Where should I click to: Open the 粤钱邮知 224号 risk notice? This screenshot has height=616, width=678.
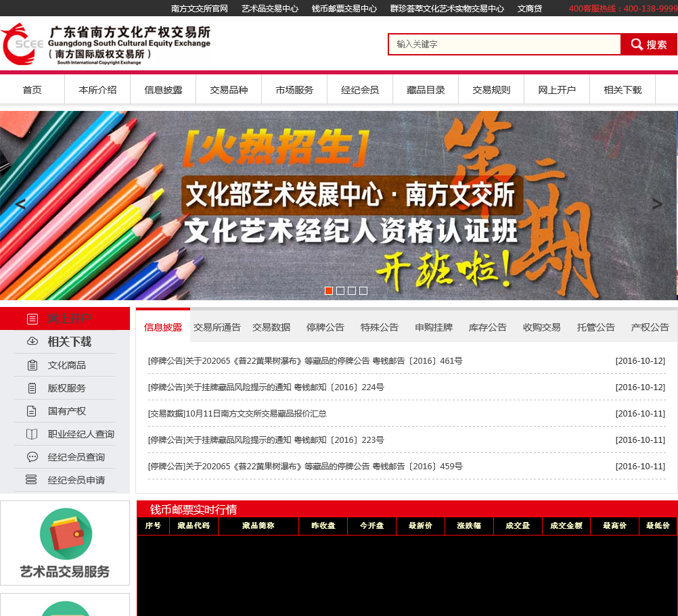click(266, 387)
